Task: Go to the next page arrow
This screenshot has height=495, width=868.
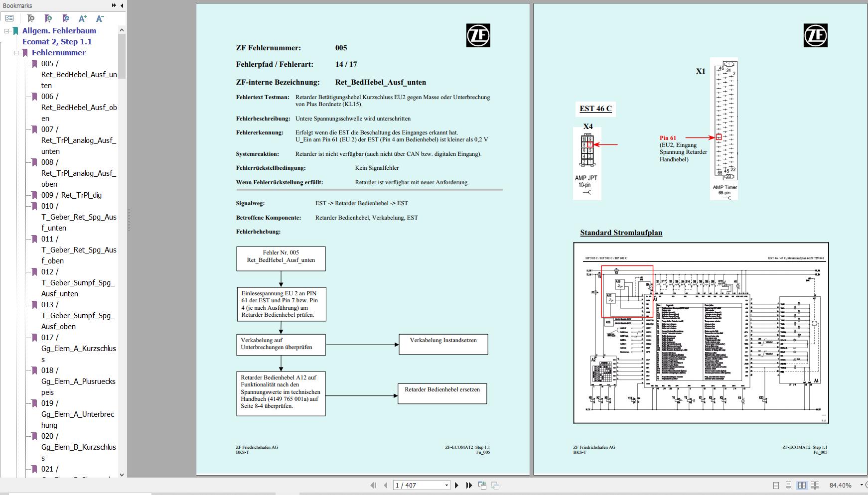Action: click(456, 485)
